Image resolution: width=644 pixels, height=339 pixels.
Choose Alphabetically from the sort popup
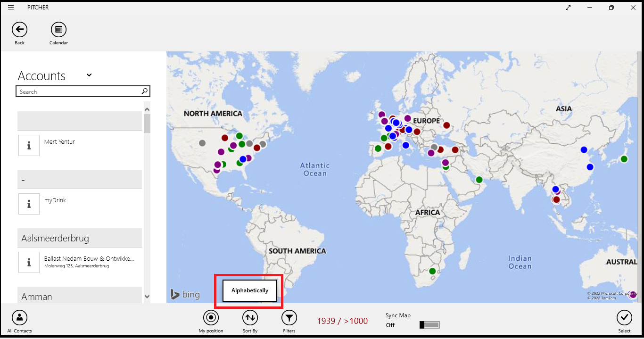[249, 290]
